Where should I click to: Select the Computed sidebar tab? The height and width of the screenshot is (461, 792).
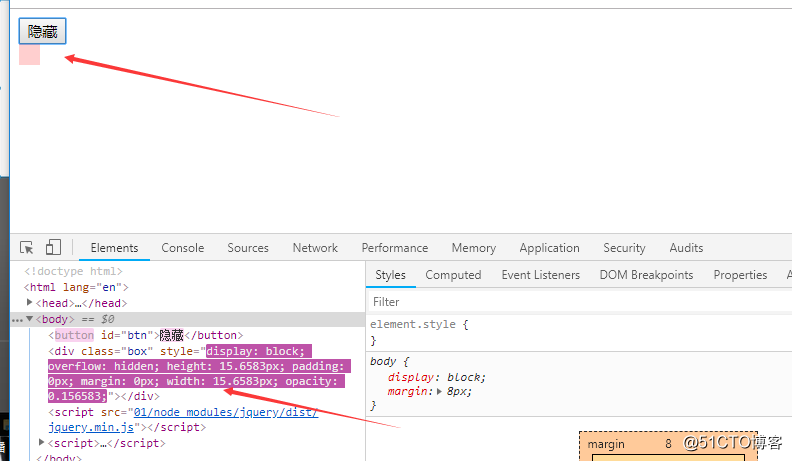tap(453, 275)
